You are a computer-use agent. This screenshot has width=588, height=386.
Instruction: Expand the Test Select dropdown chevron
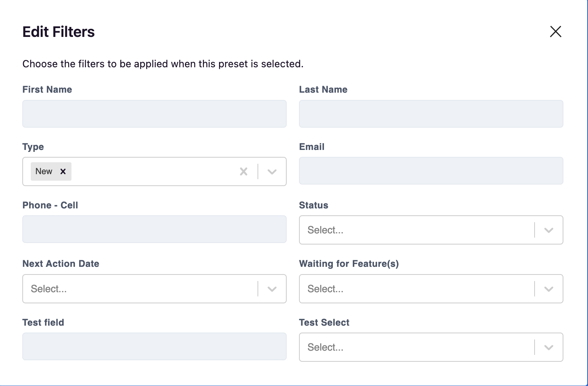[548, 347]
